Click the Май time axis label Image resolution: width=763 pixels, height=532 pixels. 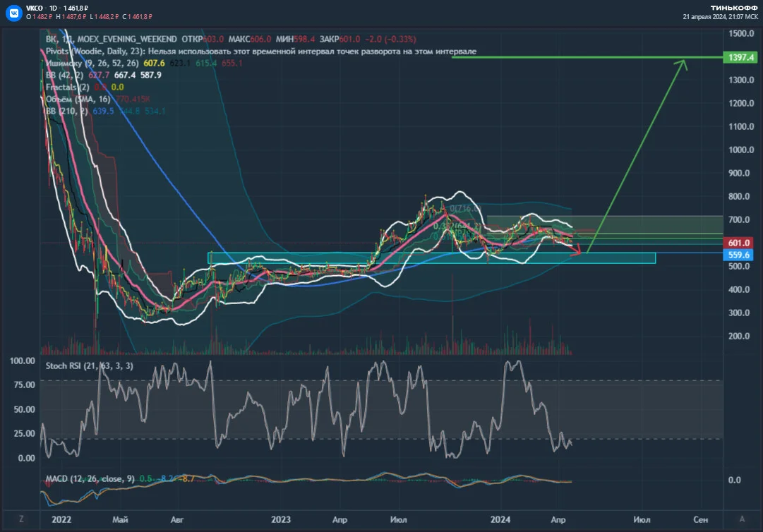coord(120,519)
